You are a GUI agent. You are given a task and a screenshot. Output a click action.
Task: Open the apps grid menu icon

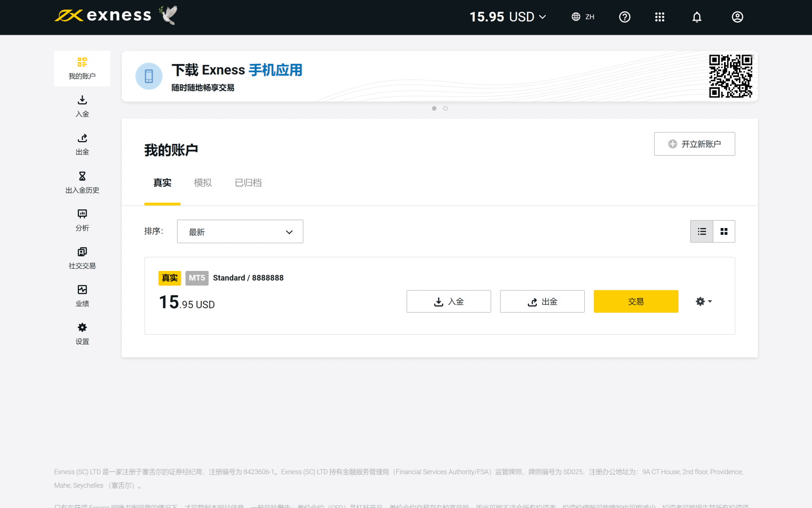click(660, 17)
